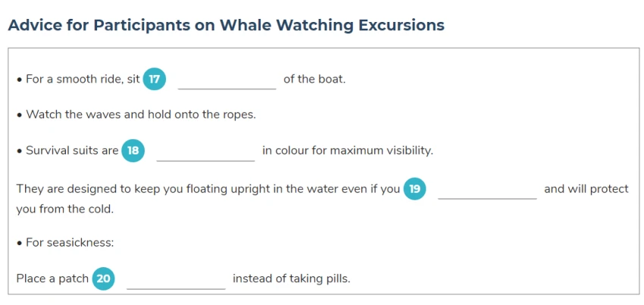Click the text 'instead of taking pills.'

[x=292, y=279]
